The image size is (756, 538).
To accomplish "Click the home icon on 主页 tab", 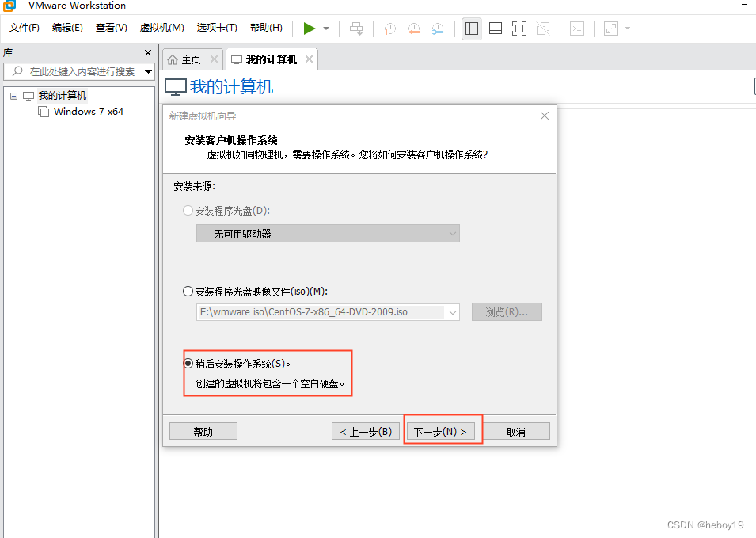I will pyautogui.click(x=173, y=60).
